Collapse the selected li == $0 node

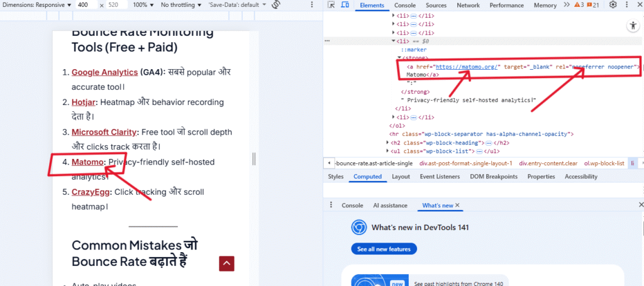[x=394, y=41]
